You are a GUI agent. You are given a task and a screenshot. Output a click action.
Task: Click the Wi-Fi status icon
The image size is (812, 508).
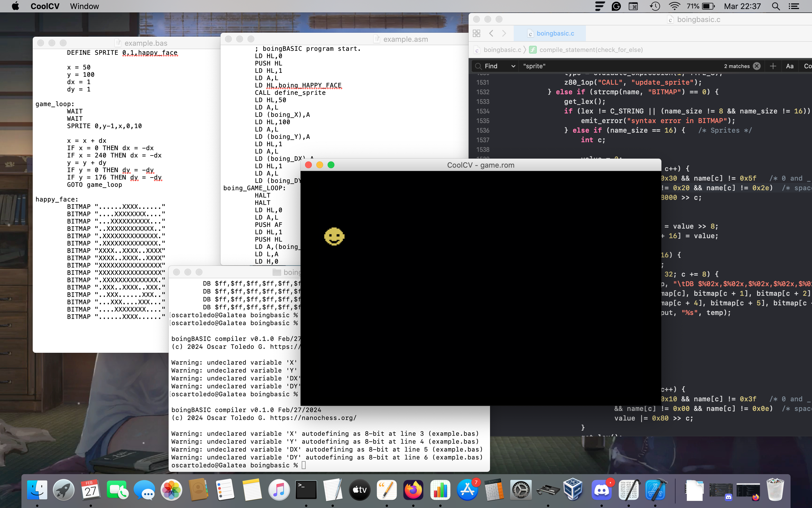point(674,6)
